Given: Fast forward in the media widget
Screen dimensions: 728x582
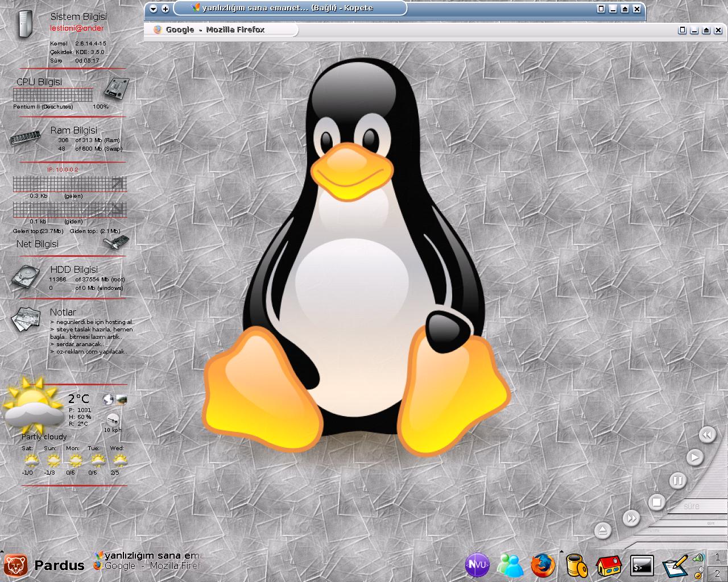Looking at the screenshot, I should tap(631, 518).
